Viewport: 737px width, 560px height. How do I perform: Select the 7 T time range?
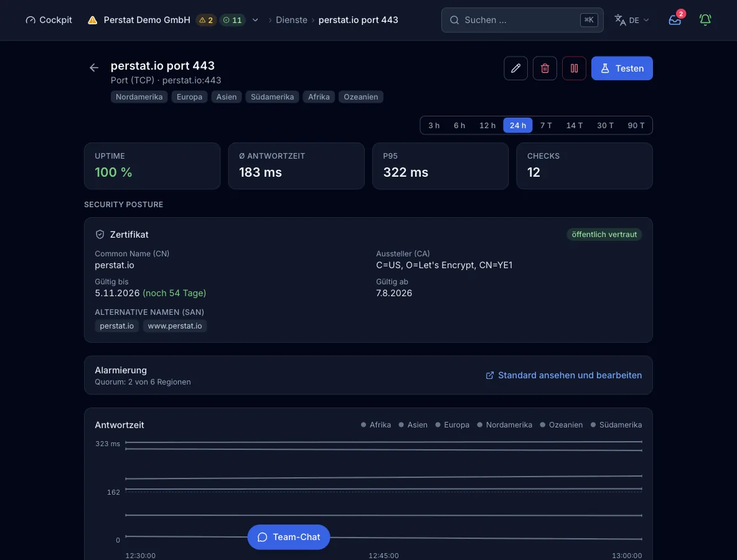(x=546, y=126)
